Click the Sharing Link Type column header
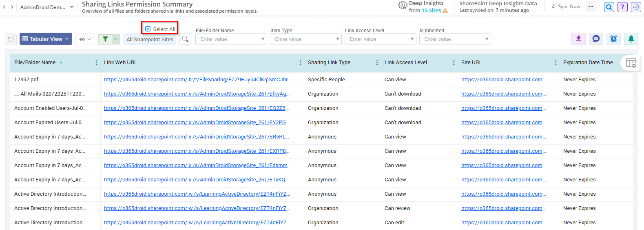 (x=329, y=63)
